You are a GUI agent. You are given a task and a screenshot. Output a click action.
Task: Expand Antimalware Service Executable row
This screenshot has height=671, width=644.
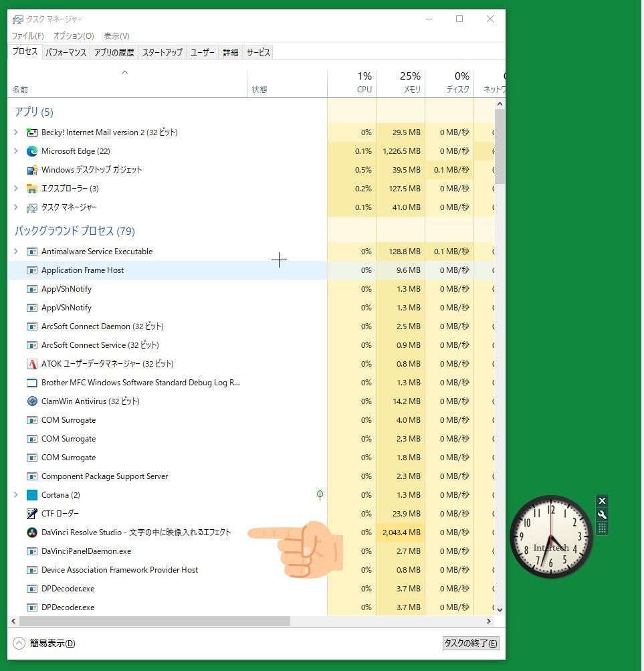(x=16, y=252)
